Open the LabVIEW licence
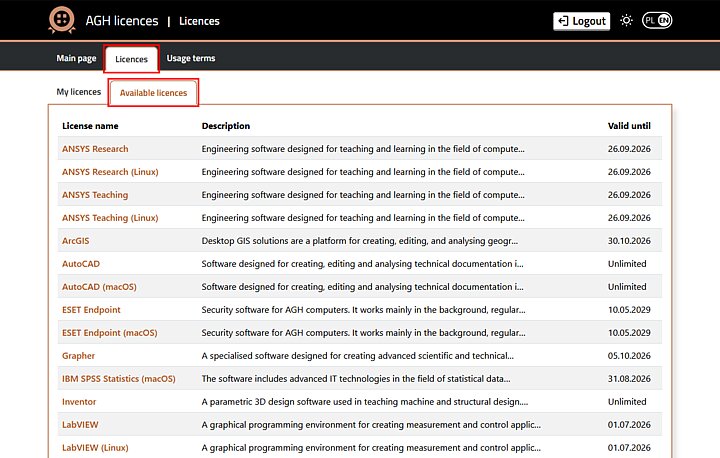 (x=80, y=424)
